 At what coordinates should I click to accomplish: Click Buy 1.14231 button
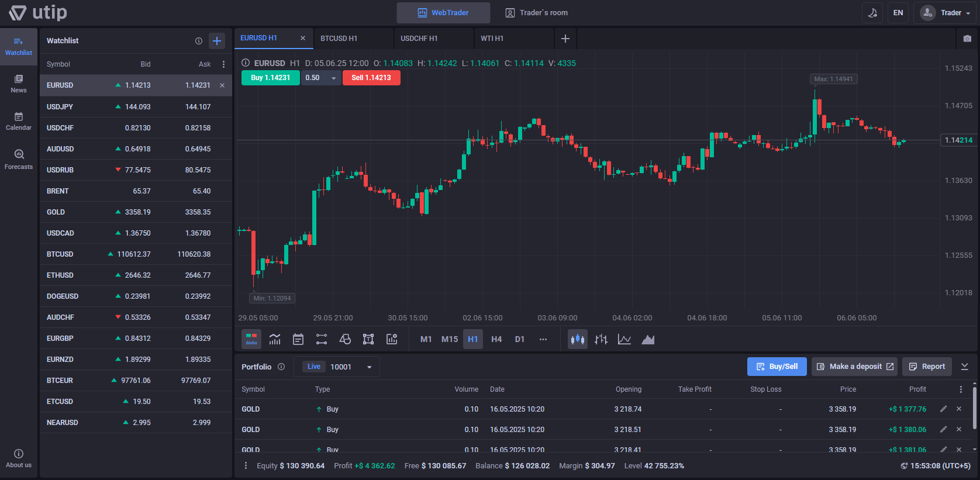[271, 78]
